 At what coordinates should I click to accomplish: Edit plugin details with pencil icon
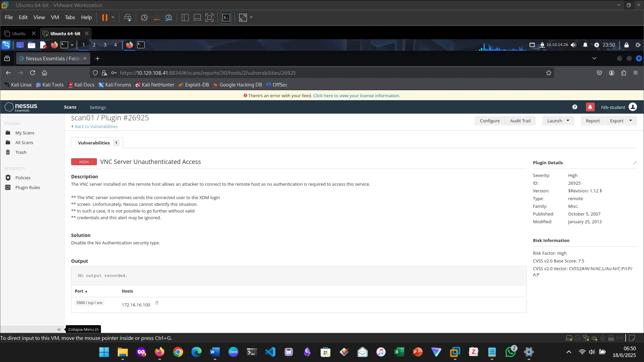tap(635, 163)
